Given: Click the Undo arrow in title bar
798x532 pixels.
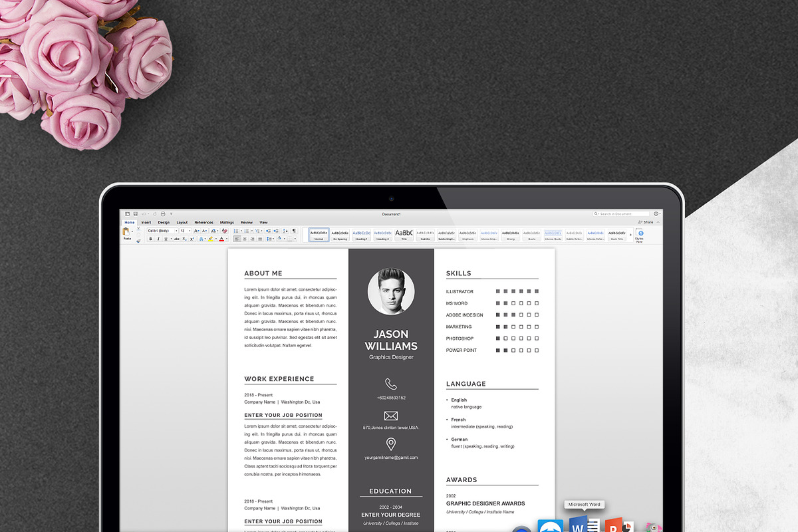Looking at the screenshot, I should tap(144, 213).
